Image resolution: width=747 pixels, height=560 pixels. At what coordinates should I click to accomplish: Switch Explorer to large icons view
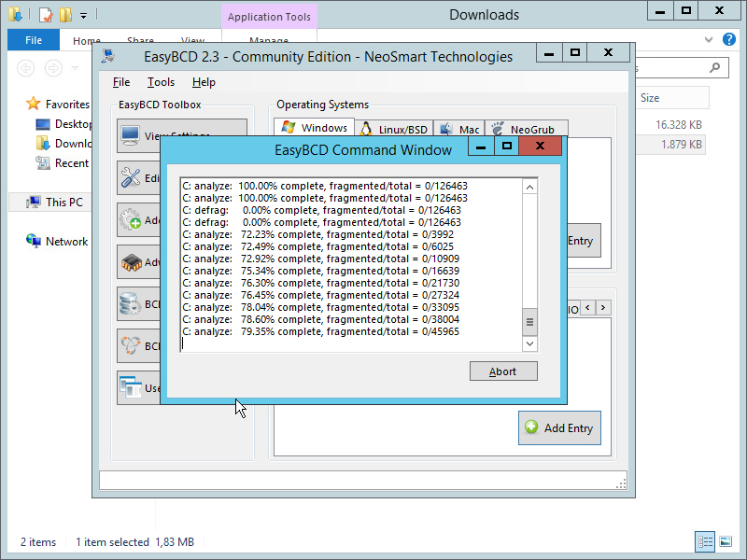(x=726, y=541)
